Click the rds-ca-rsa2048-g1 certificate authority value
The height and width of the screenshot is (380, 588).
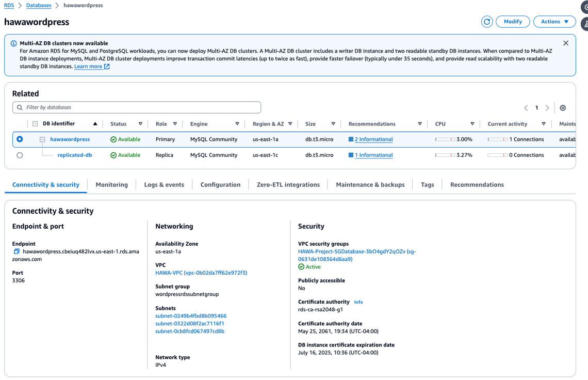point(321,310)
